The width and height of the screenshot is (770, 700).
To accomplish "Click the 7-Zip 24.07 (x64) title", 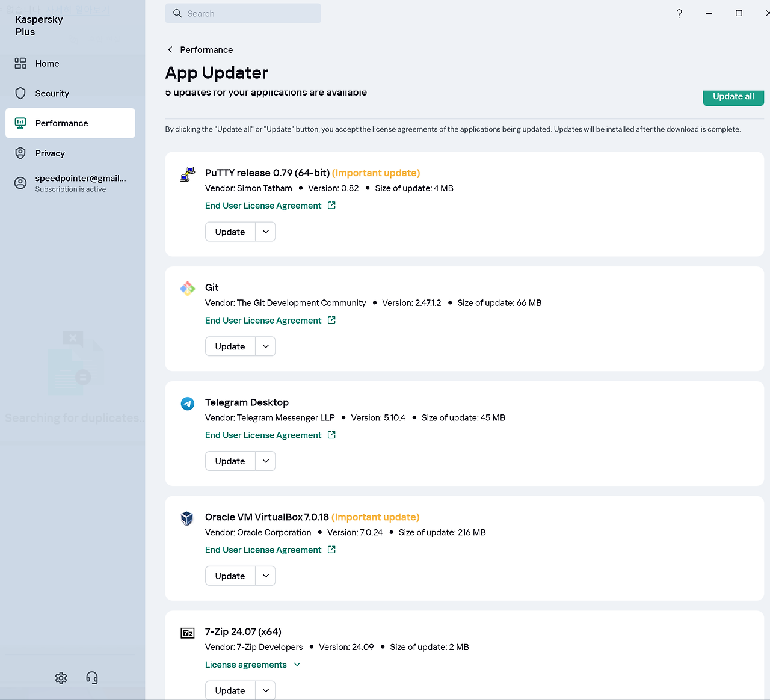I will [x=243, y=631].
